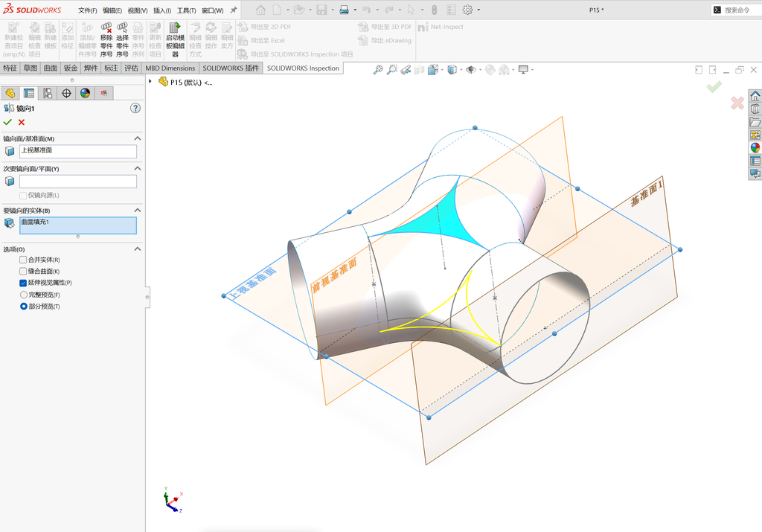Open the 文件(F) menu
762x532 pixels.
coord(88,10)
